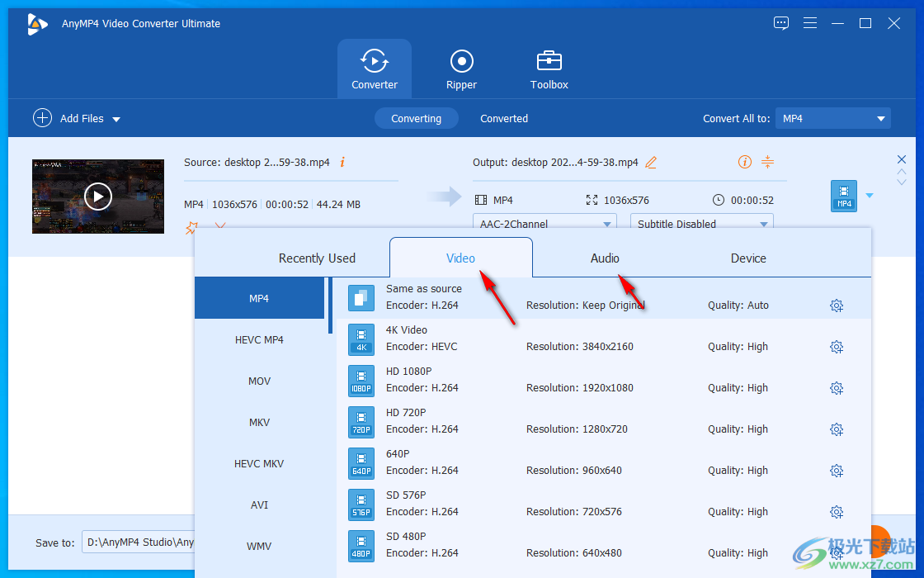This screenshot has height=578, width=924.
Task: Choose MP4 in the format list
Action: pyautogui.click(x=259, y=298)
